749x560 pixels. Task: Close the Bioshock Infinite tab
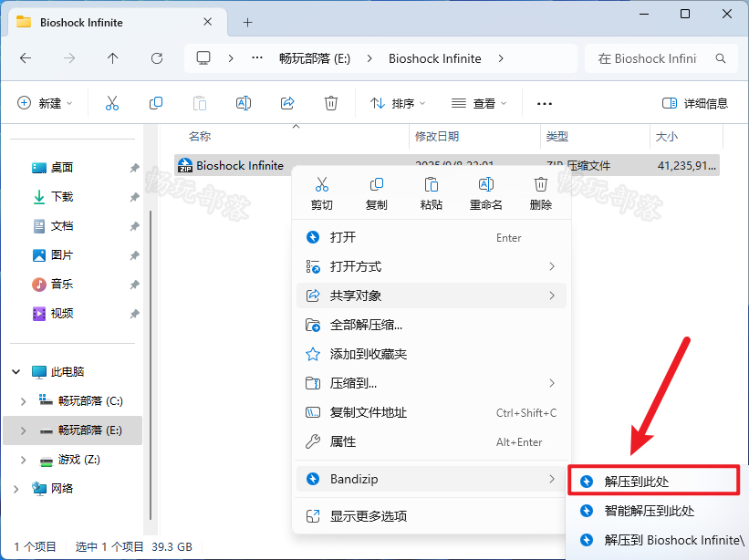207,22
